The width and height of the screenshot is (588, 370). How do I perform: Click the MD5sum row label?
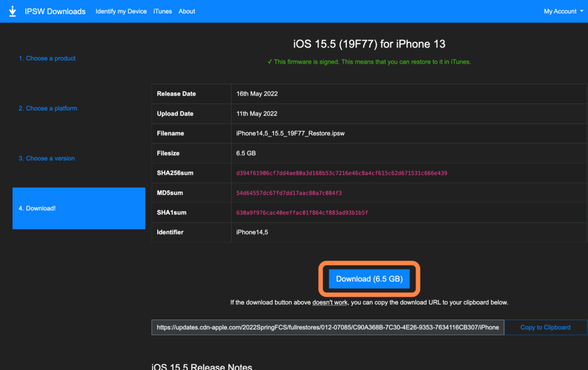coord(170,193)
